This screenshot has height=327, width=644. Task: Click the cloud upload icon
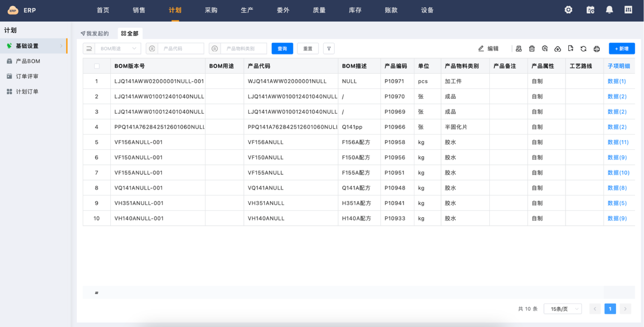pyautogui.click(x=558, y=49)
